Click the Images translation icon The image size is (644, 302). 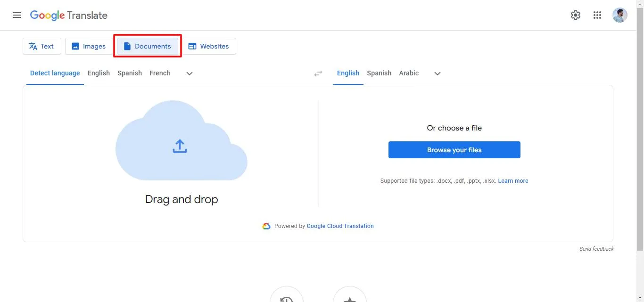[x=74, y=46]
